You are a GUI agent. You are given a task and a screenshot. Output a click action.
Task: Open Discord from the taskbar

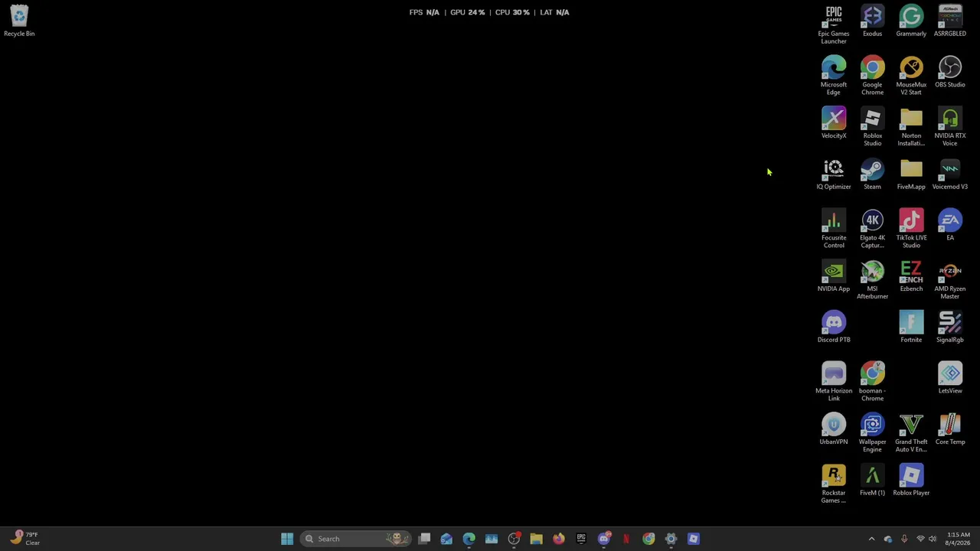tap(604, 539)
